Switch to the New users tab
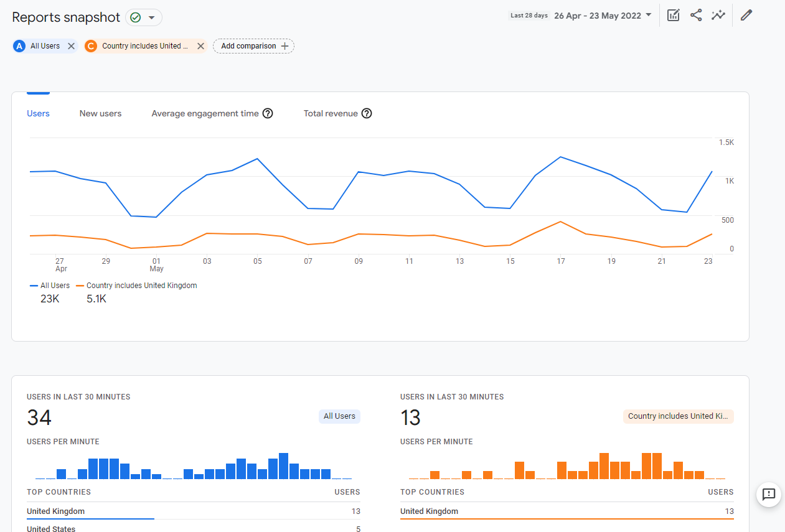Image resolution: width=785 pixels, height=532 pixels. coord(100,113)
